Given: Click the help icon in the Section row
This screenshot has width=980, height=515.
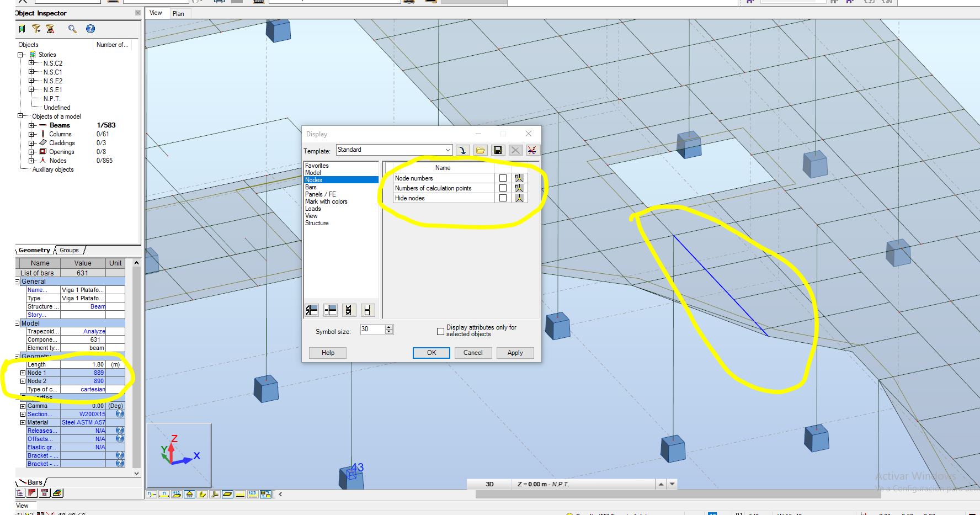Looking at the screenshot, I should [120, 414].
